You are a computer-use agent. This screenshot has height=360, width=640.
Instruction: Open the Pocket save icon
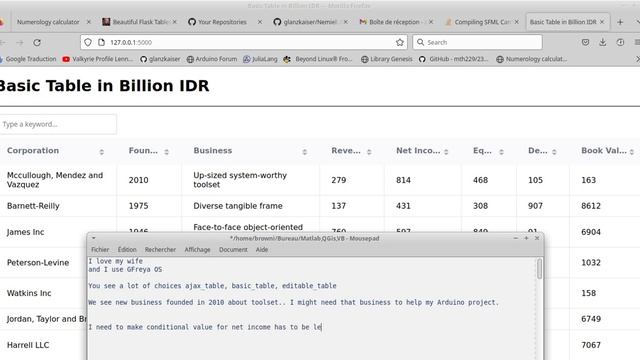pyautogui.click(x=585, y=42)
